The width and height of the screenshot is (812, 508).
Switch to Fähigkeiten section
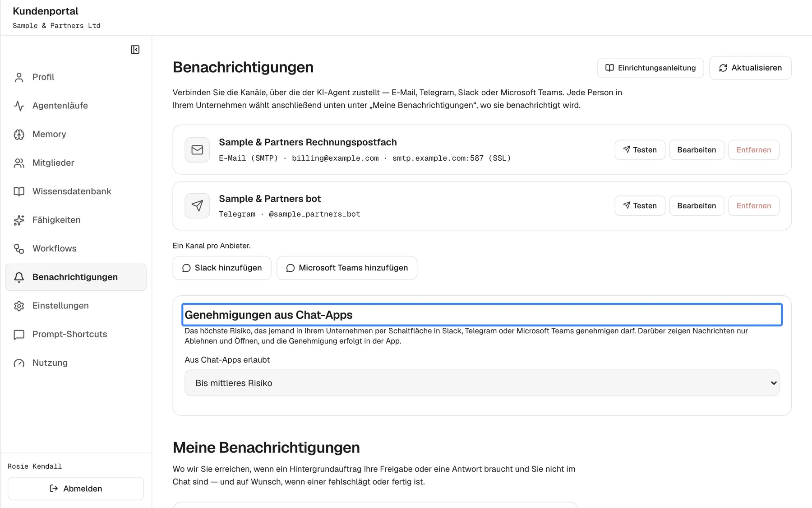coord(76,220)
